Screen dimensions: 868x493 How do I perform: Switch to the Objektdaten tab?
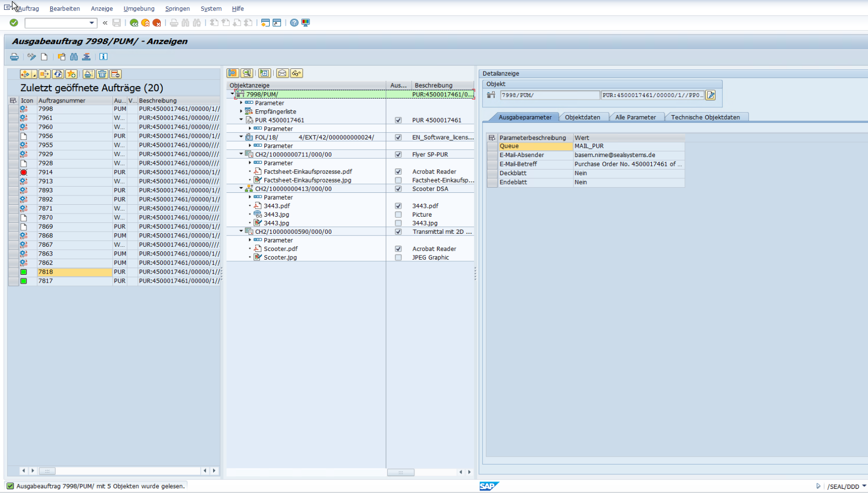[x=582, y=117]
